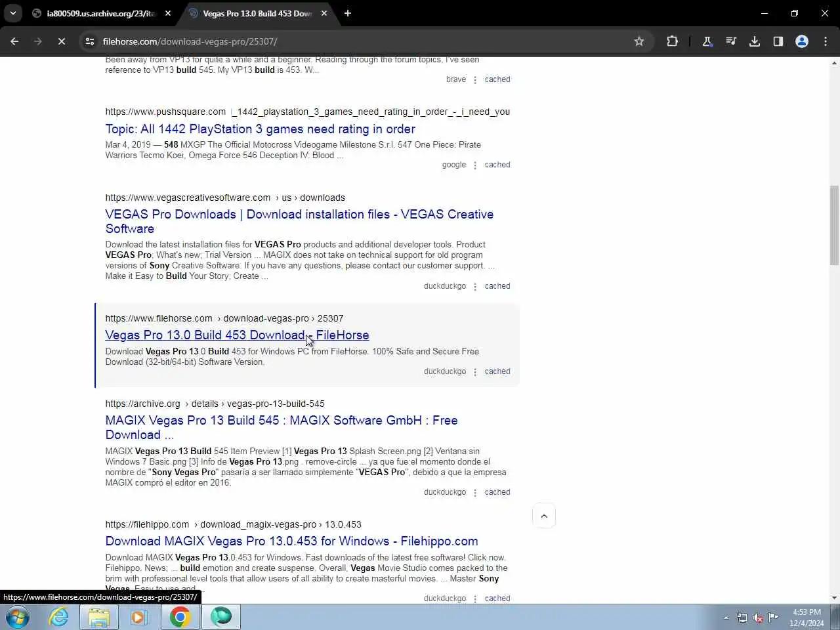Click scrollbar up arrow
Image resolution: width=840 pixels, height=630 pixels.
(834, 63)
